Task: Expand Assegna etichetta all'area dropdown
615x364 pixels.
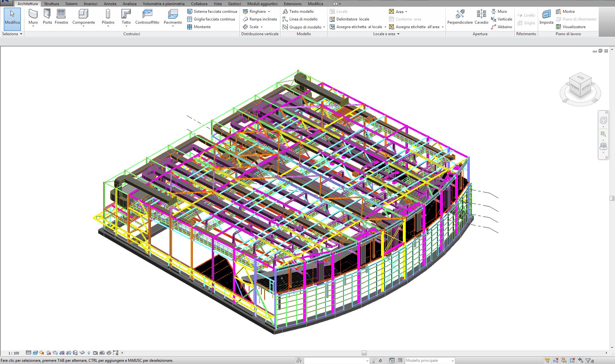Action: pos(443,27)
